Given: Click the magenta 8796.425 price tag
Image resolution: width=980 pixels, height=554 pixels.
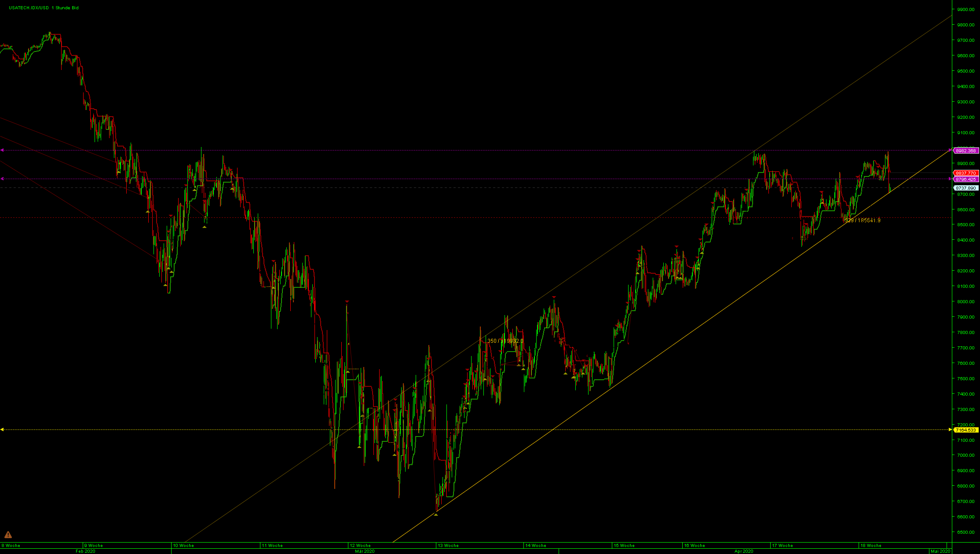Looking at the screenshot, I should (x=965, y=179).
